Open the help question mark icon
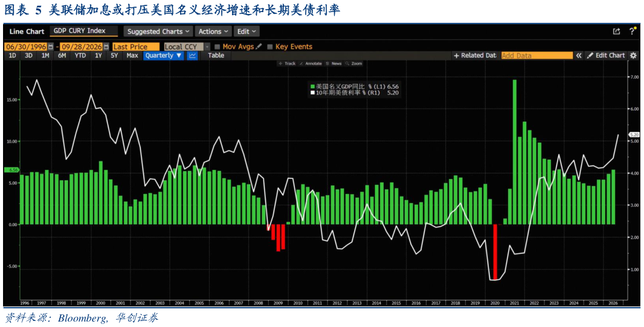Screen dimensions: 644x327 632,31
